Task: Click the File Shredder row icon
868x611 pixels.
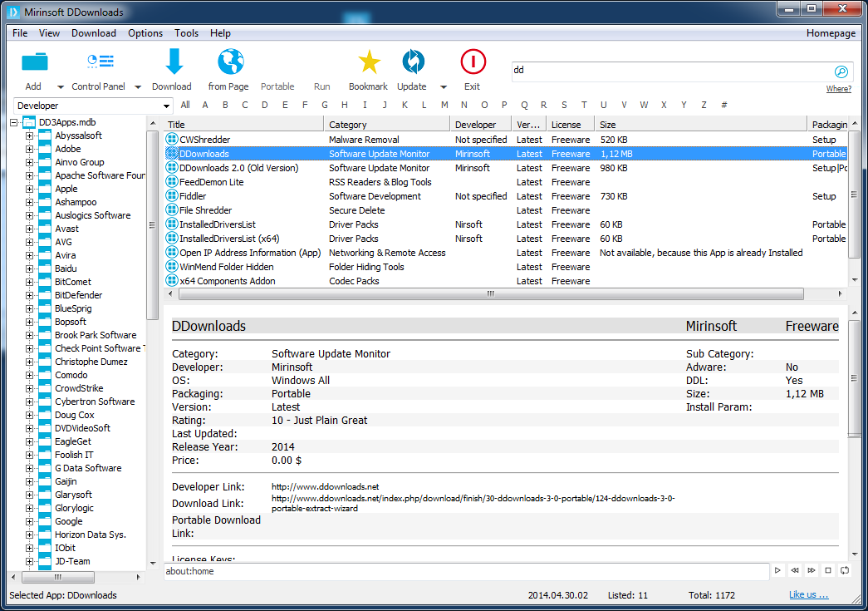Action: click(x=172, y=209)
